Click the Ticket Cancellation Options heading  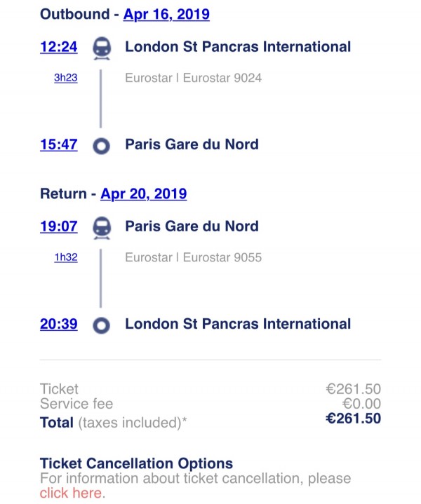(x=136, y=463)
